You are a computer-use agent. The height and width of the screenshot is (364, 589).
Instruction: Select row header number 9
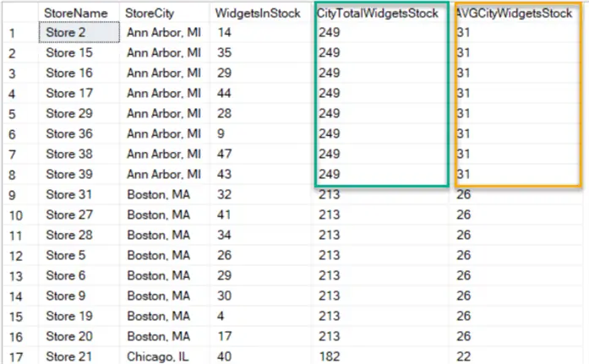(x=20, y=195)
